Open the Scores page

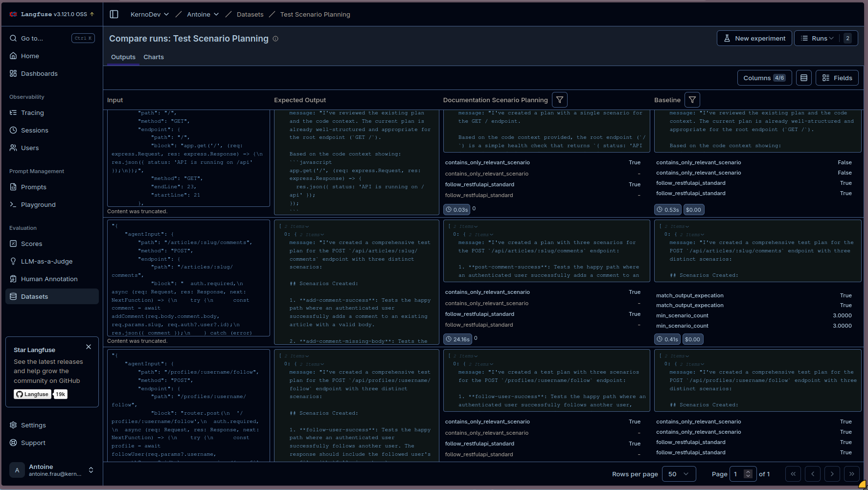coord(51,244)
